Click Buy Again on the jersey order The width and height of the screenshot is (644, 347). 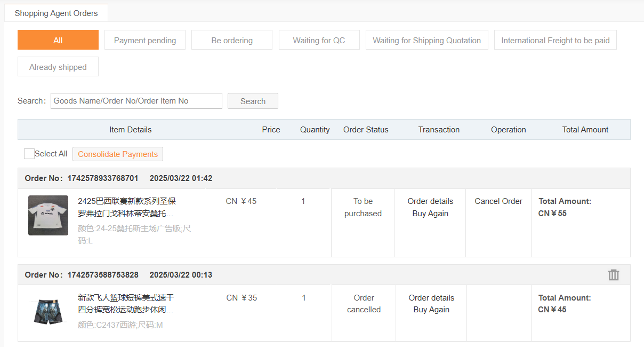point(430,214)
